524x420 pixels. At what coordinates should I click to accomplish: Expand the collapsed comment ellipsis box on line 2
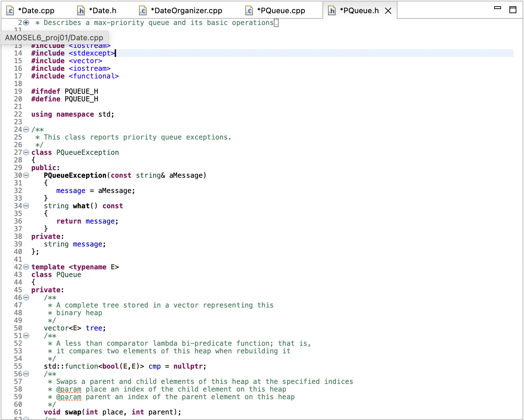(276, 23)
